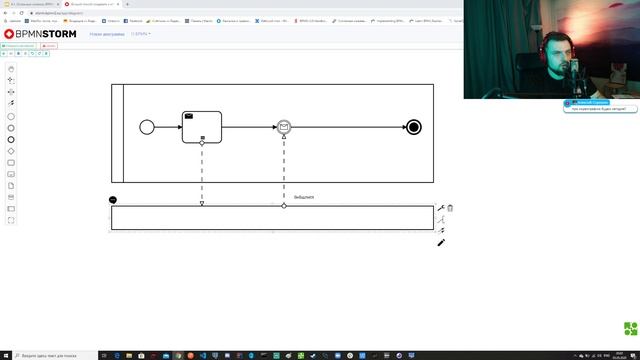
Task: Pick the Task rectangle in palette
Action: [x=11, y=162]
